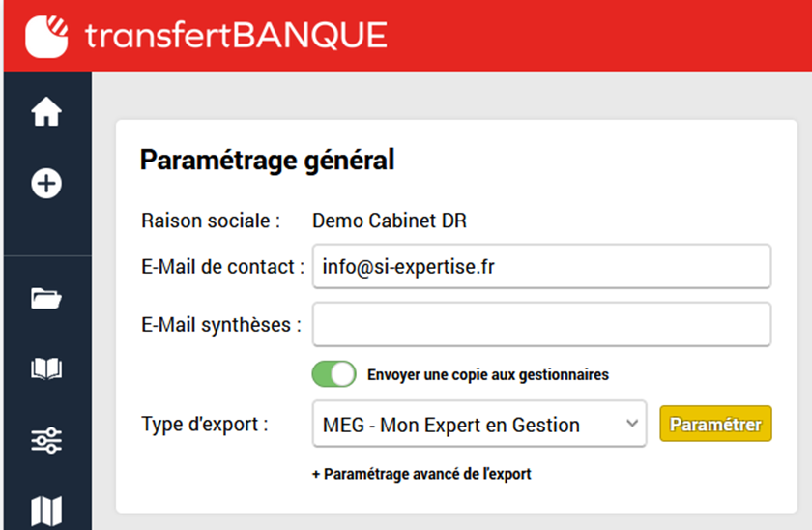
Task: Click the plus icon in the sidebar
Action: point(46,183)
